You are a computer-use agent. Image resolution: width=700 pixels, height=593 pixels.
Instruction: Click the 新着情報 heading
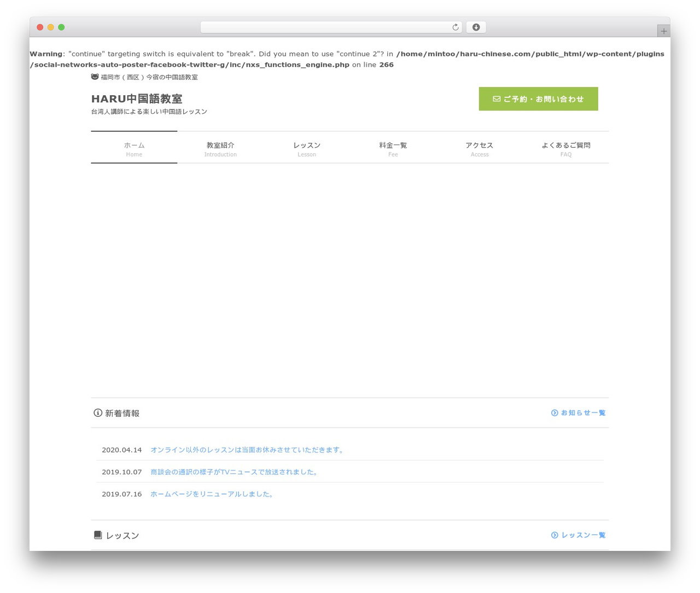click(122, 413)
